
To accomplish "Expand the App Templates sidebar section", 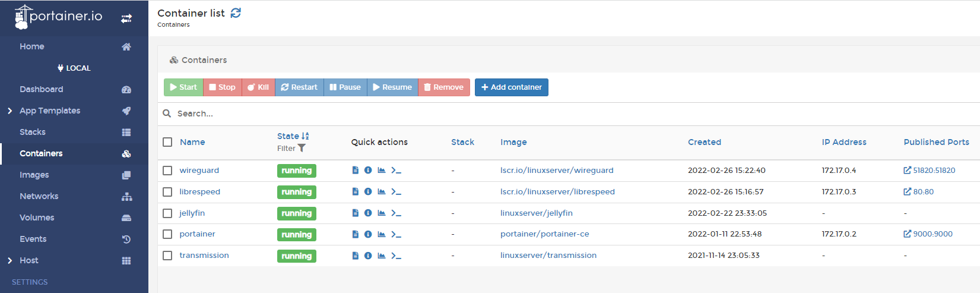I will [50, 111].
